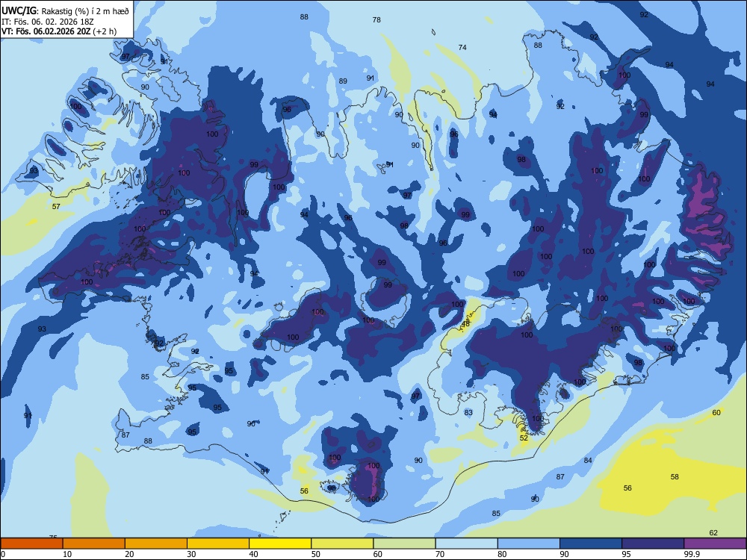Click the humidity value '84' on the map

click(588, 460)
